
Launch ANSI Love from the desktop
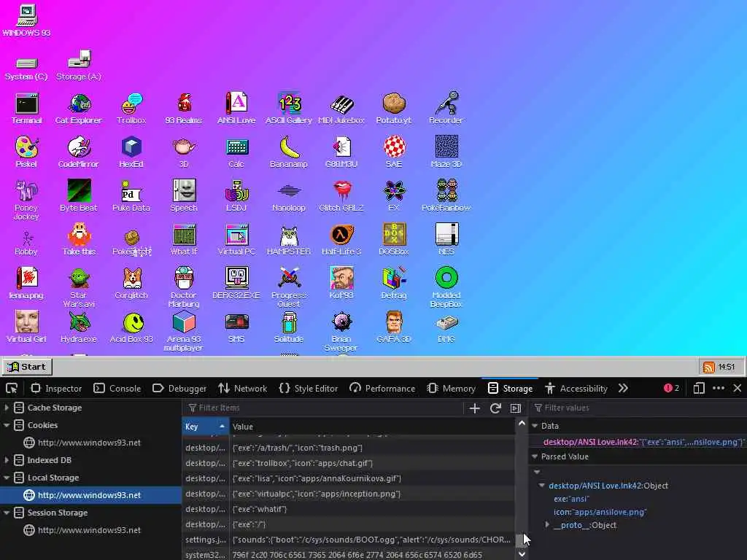[x=236, y=109]
